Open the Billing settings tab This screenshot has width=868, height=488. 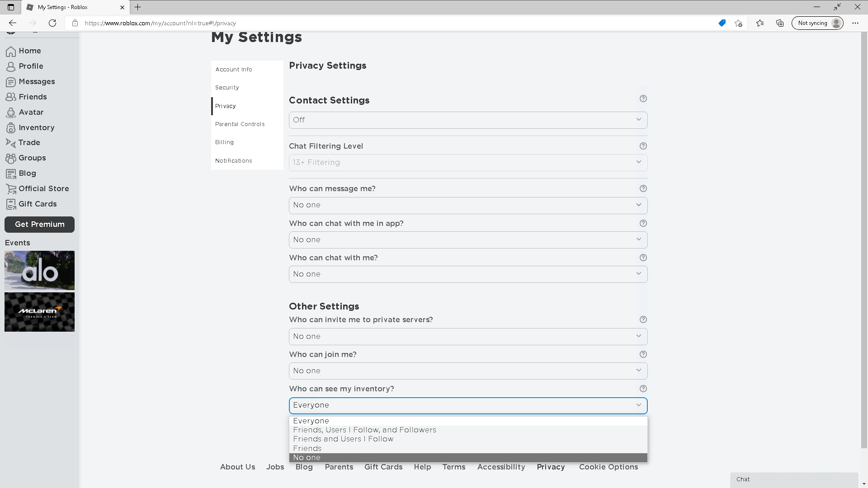coord(247,142)
